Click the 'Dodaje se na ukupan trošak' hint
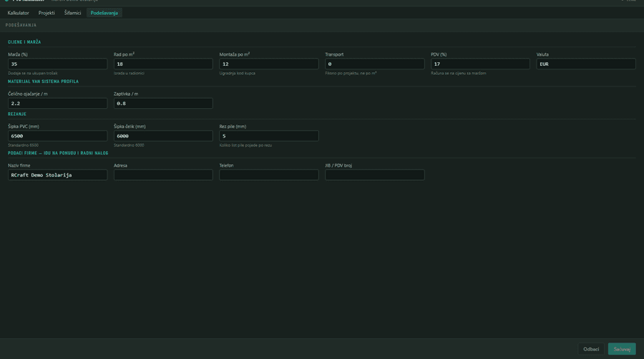644x359 pixels. (32, 73)
